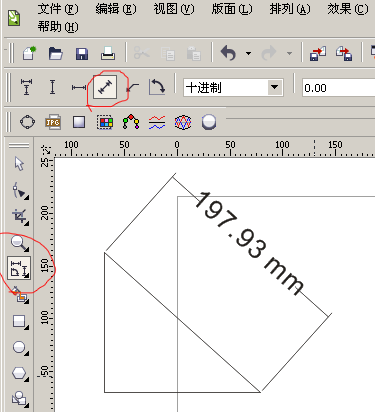Click the red and blue wavy lines icon
Screen dimensions: 375x412
click(157, 122)
